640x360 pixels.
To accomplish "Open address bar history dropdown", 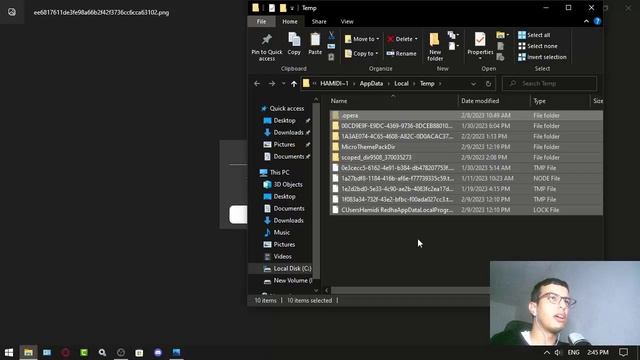I will coord(473,84).
